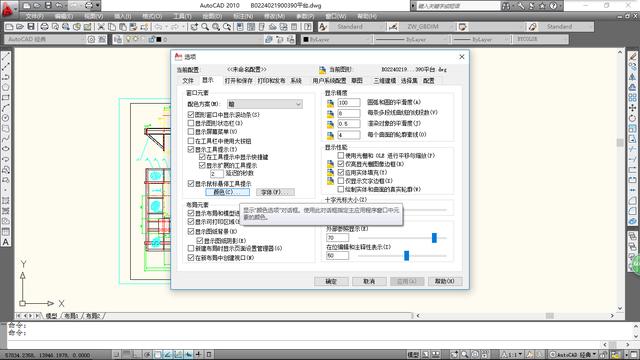Click the 在位编辑和注释性表示 slider handle
Viewport: 640px width, 360px height.
click(x=407, y=256)
